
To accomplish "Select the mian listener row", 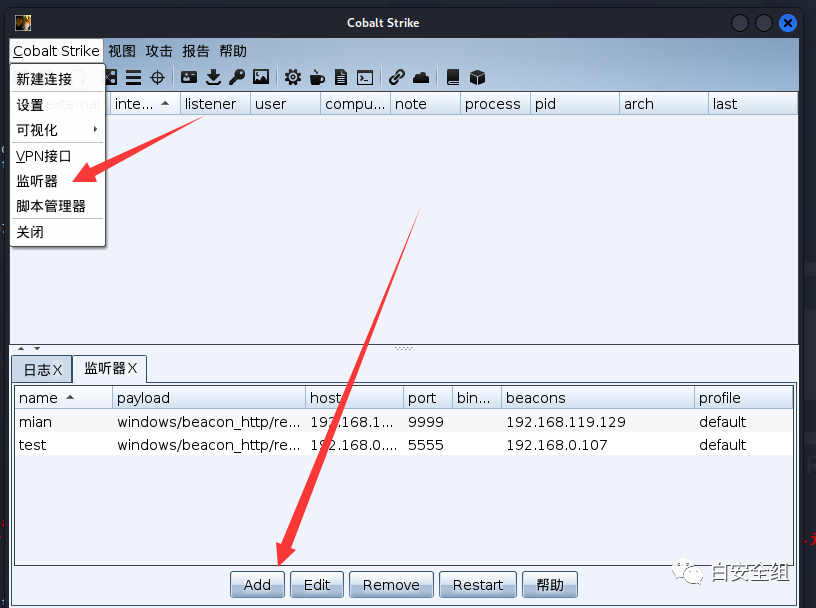I will [x=404, y=422].
